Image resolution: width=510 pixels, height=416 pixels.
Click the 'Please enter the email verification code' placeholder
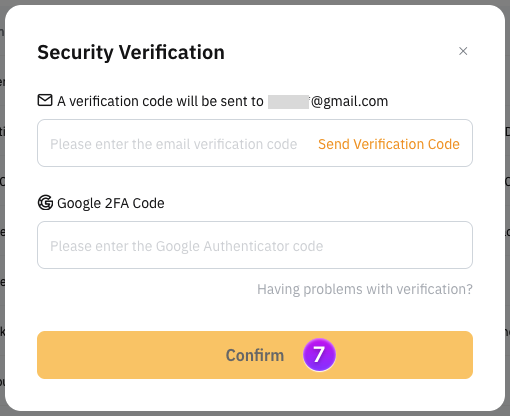pos(174,144)
